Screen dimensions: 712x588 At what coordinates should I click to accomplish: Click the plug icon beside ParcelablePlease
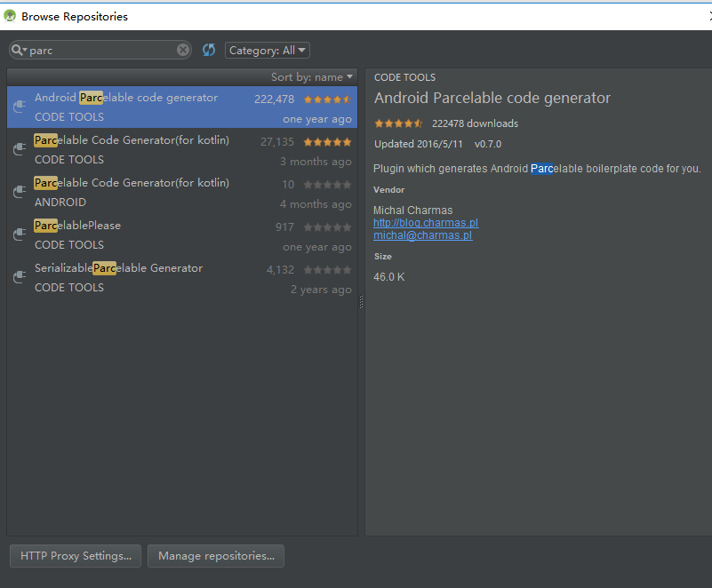pyautogui.click(x=20, y=234)
